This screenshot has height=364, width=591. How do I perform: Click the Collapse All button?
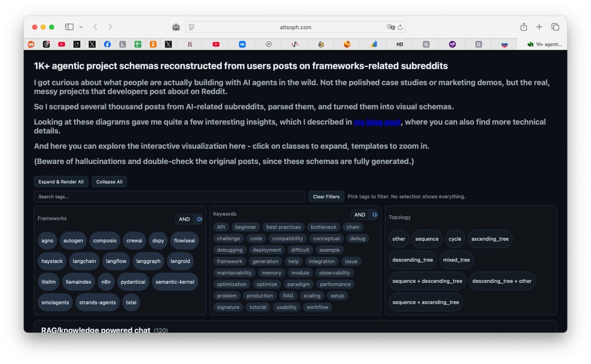(x=109, y=182)
